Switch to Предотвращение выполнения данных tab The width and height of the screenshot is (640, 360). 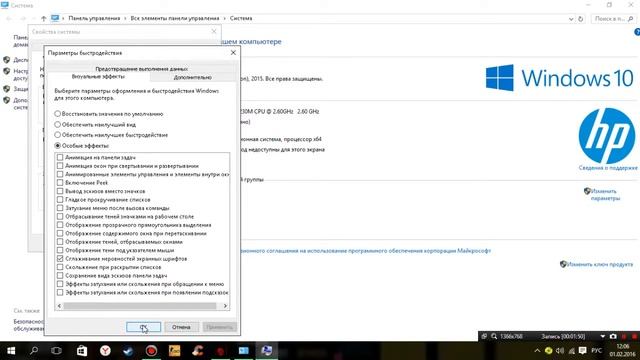click(x=141, y=69)
